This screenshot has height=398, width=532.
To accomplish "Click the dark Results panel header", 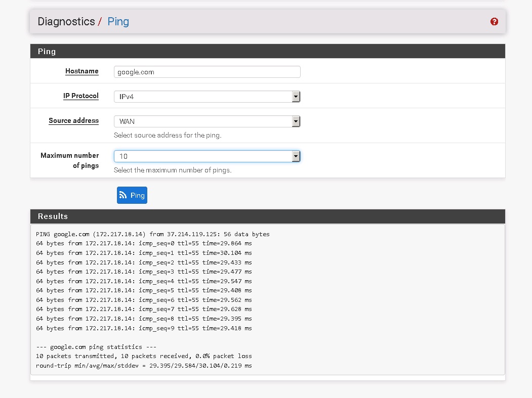I will [267, 216].
